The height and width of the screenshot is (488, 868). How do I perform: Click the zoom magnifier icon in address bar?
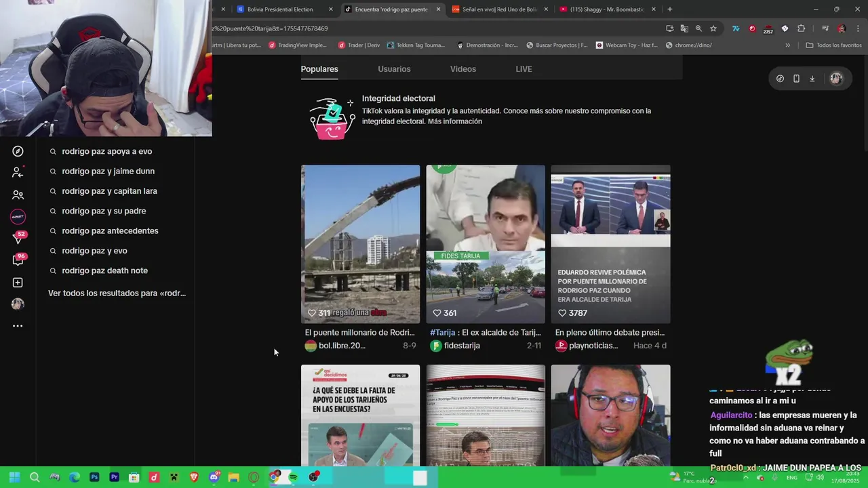click(x=698, y=28)
